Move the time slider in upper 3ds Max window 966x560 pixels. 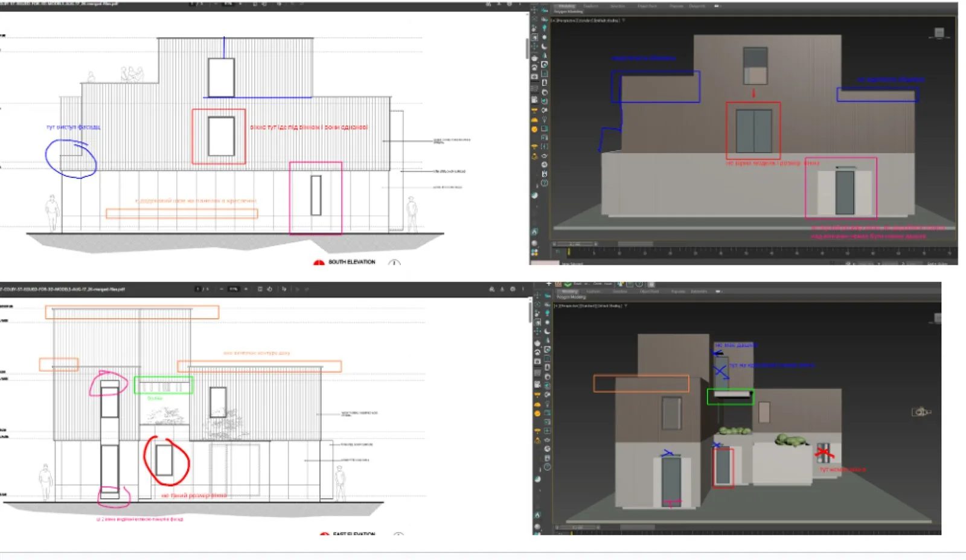575,244
